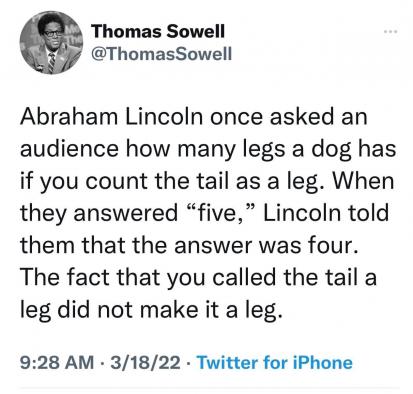Viewport: 413px width, 394px height.
Task: Click the line "audience how many legs a dog has"
Action: click(x=208, y=149)
